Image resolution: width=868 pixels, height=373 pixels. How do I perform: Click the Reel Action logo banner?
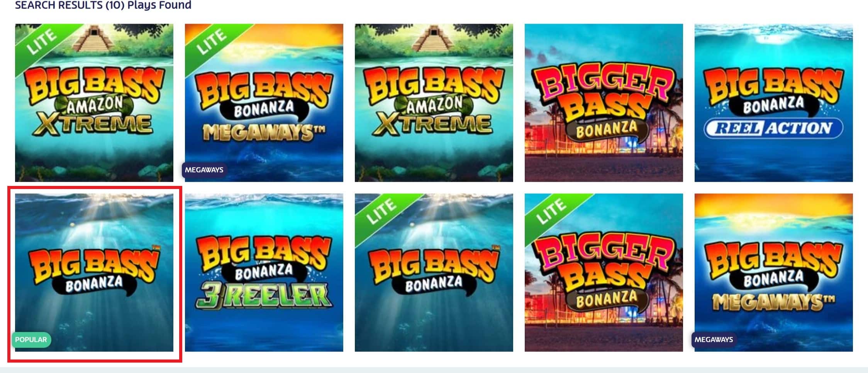774,128
